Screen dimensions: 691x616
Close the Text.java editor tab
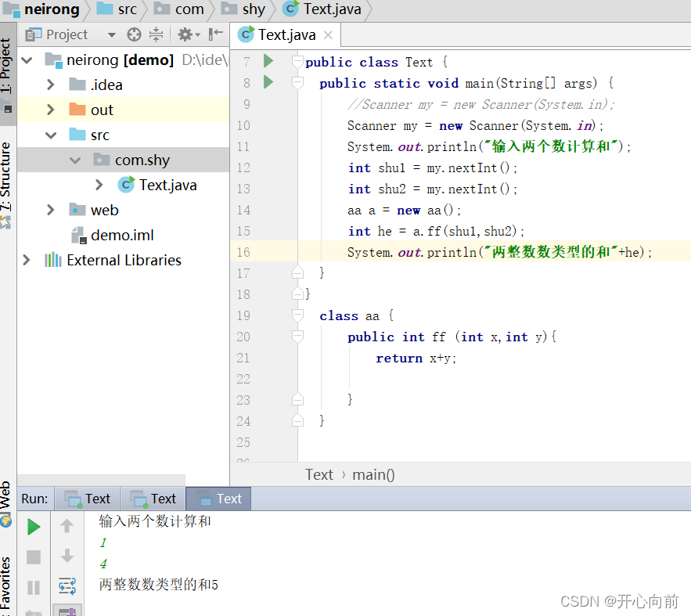pos(328,35)
